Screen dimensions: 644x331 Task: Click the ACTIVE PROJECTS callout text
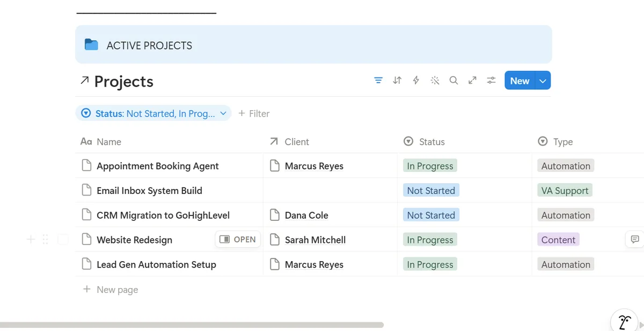(x=149, y=46)
